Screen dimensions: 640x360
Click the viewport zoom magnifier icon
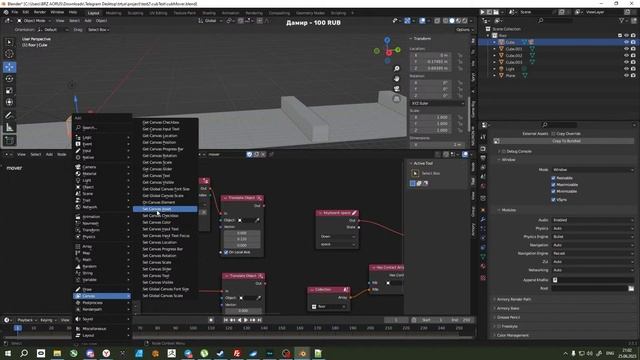(396, 69)
